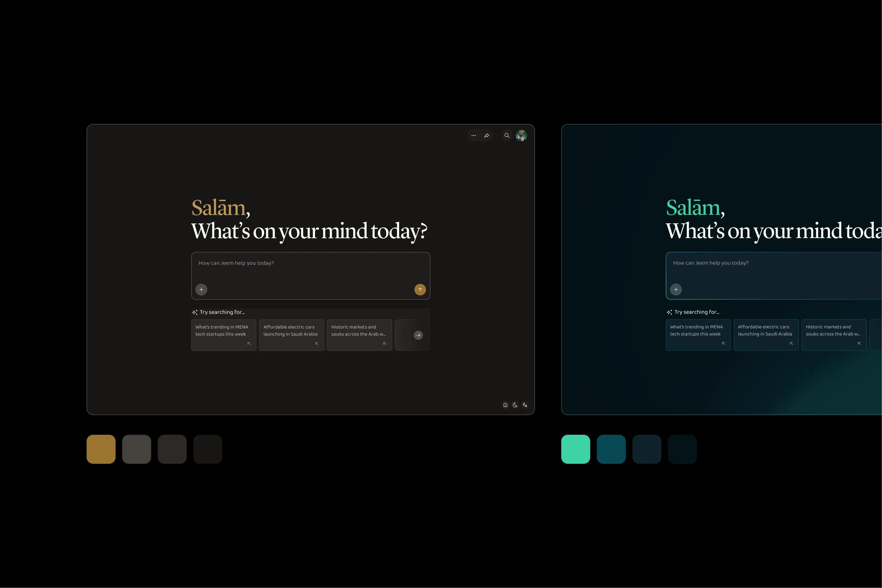
Task: Click the gold arrow on MENA tech startups card
Action: pos(249,343)
